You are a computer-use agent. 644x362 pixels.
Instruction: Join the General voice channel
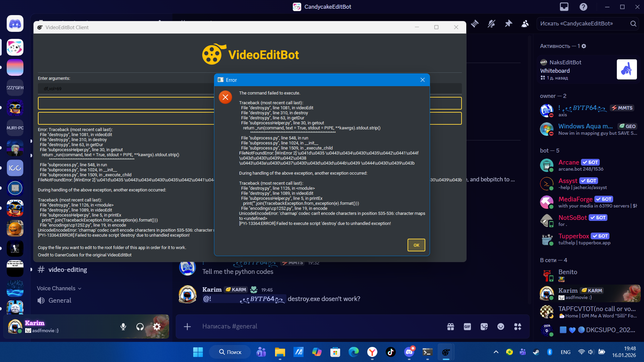(60, 300)
